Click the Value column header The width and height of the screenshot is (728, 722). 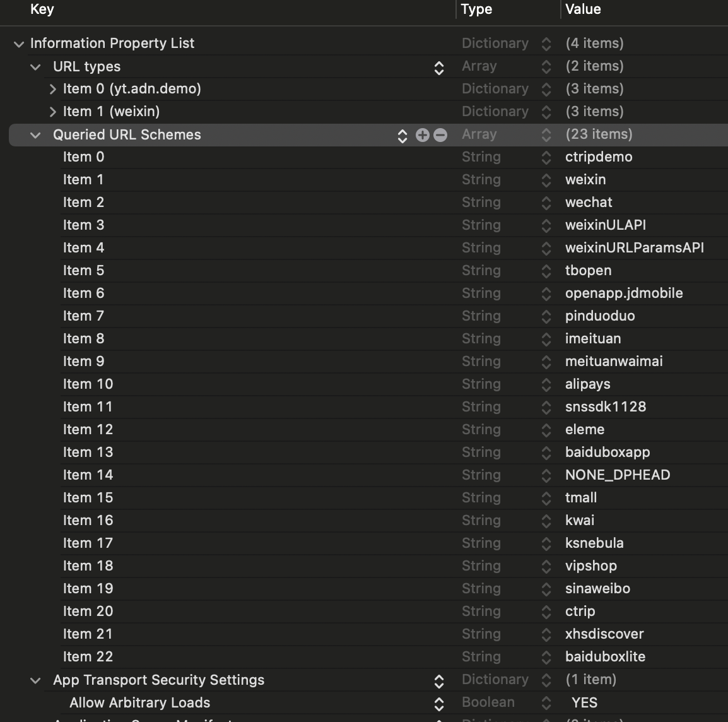click(583, 9)
